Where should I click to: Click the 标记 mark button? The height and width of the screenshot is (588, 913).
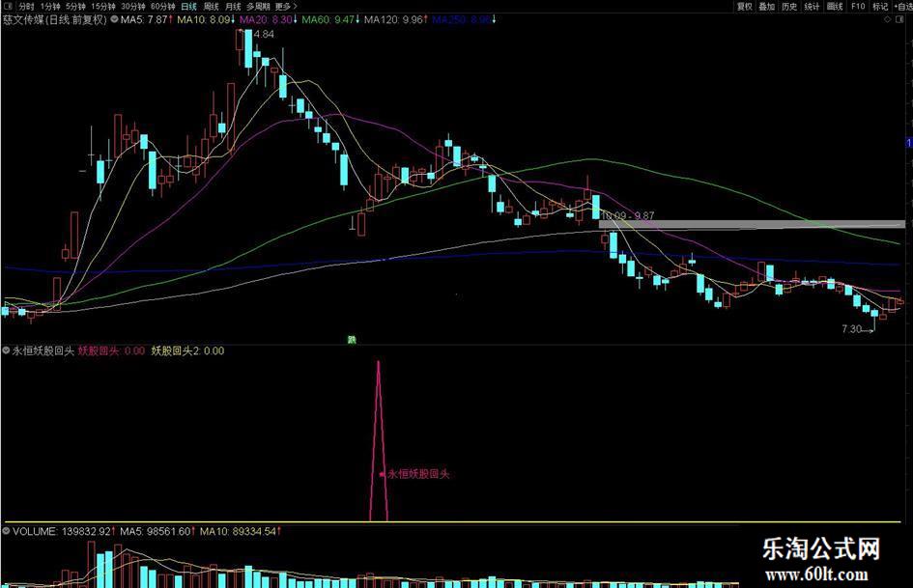pos(880,7)
